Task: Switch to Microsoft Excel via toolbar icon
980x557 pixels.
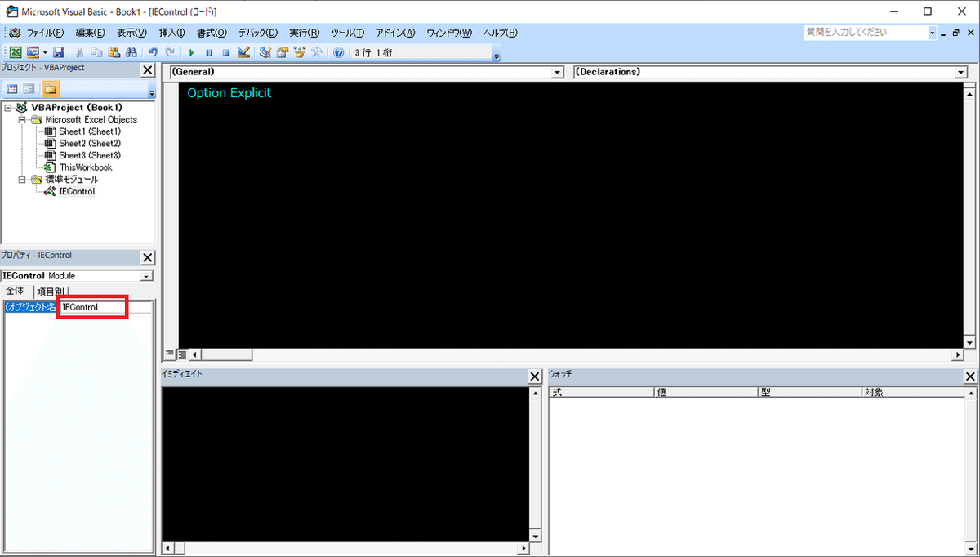Action: tap(16, 52)
